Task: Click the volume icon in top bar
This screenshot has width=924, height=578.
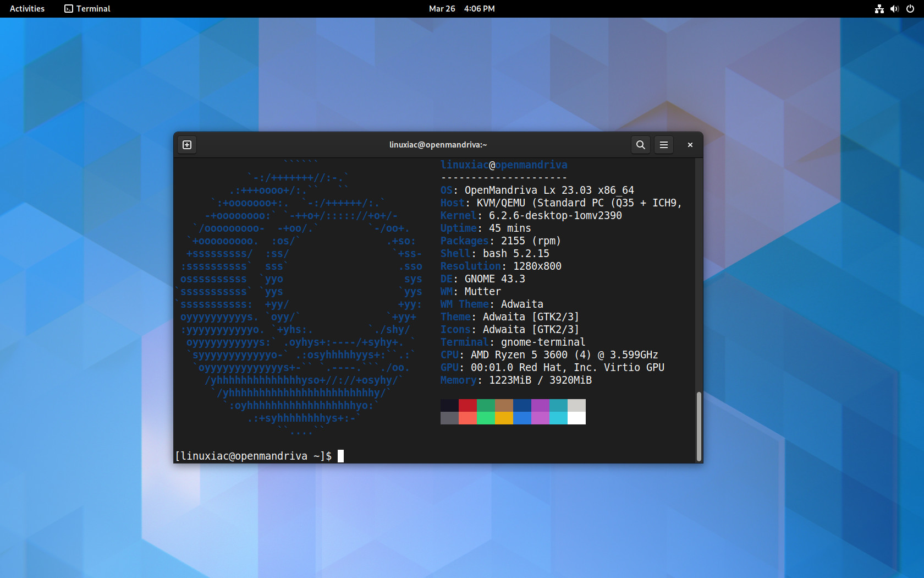Action: coord(894,9)
